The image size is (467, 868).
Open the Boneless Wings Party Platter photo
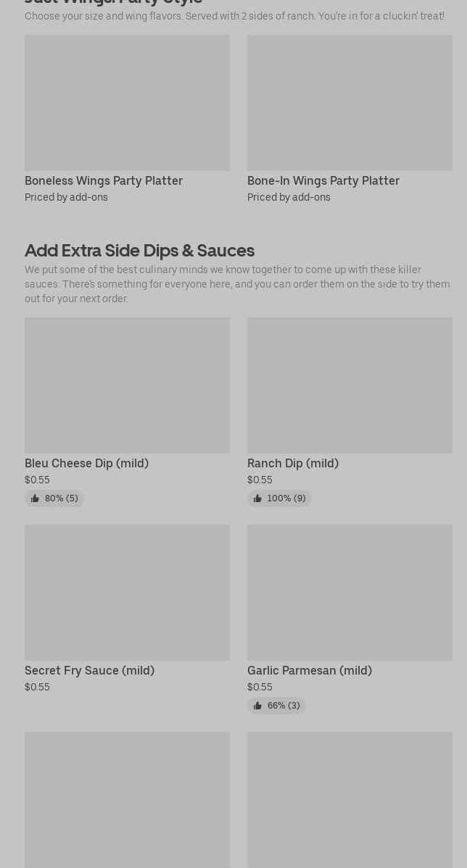click(x=127, y=103)
